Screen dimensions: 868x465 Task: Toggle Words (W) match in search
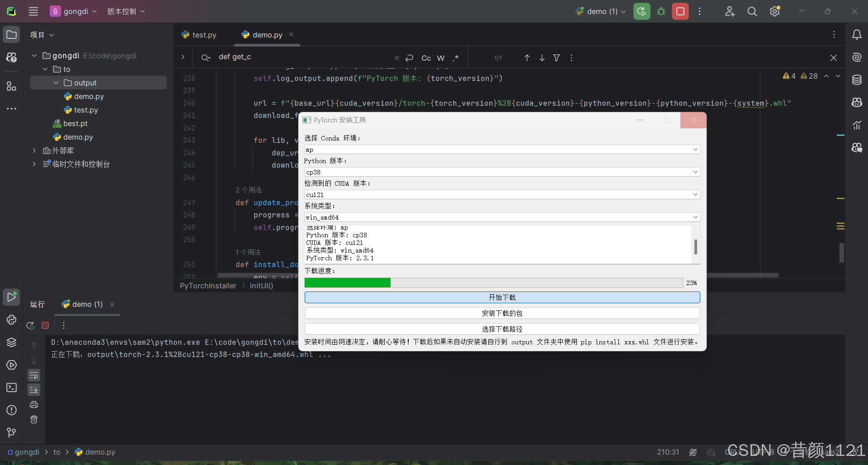(x=441, y=58)
